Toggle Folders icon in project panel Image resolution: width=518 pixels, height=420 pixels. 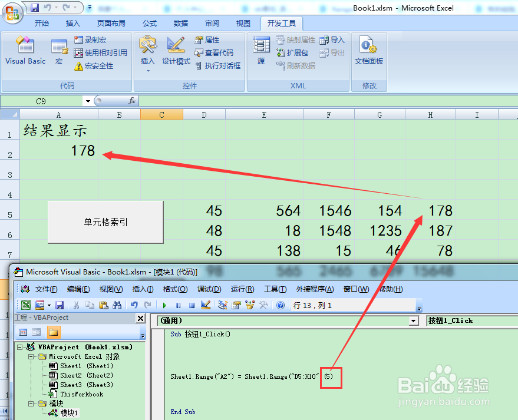click(53, 332)
